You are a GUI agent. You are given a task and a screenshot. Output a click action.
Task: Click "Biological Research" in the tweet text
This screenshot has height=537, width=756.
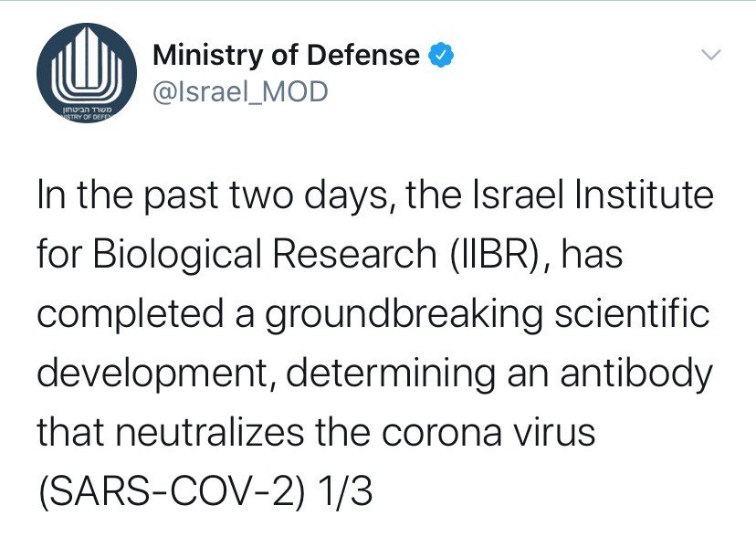(265, 256)
